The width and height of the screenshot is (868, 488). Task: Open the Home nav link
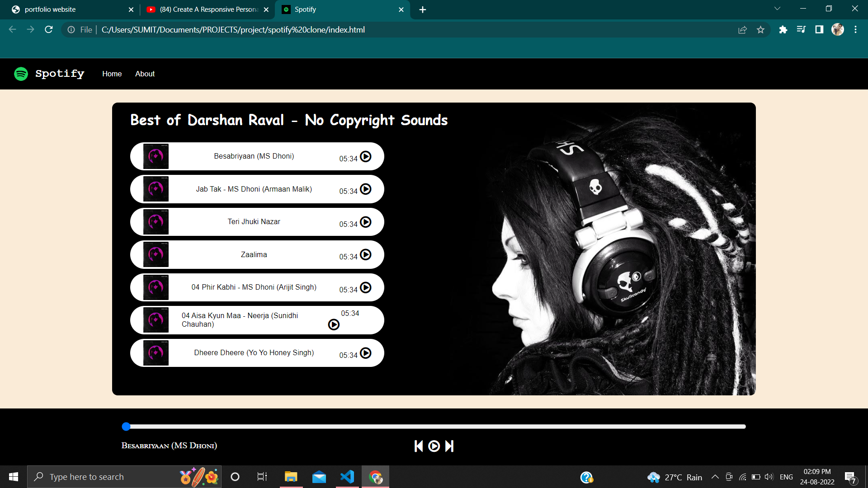(112, 74)
